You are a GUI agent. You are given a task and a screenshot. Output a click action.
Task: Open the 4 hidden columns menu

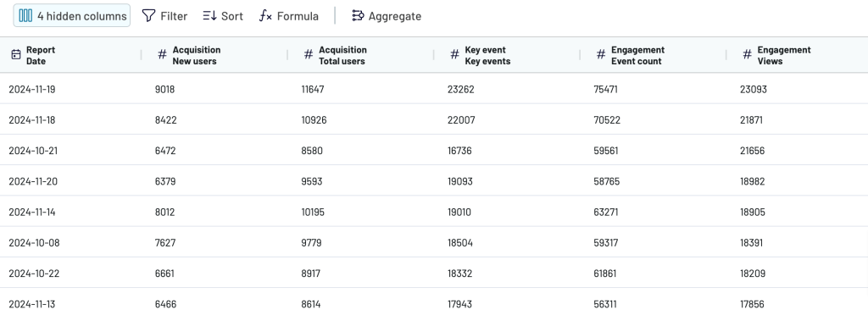72,16
